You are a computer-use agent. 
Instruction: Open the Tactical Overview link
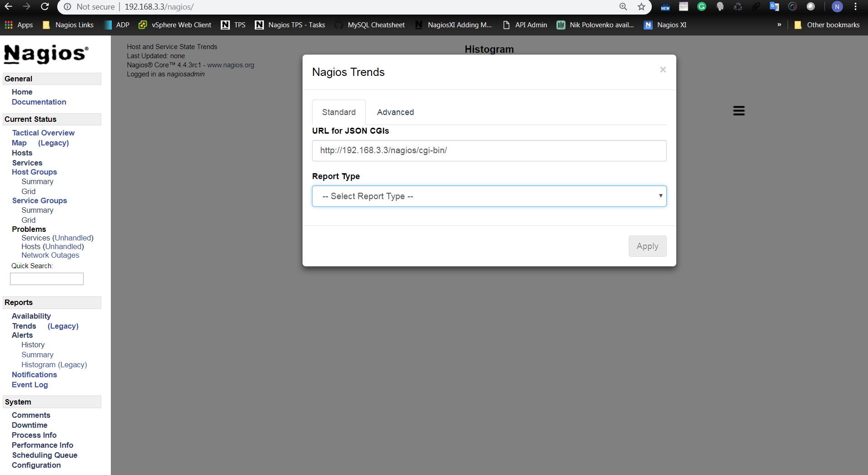pos(43,133)
